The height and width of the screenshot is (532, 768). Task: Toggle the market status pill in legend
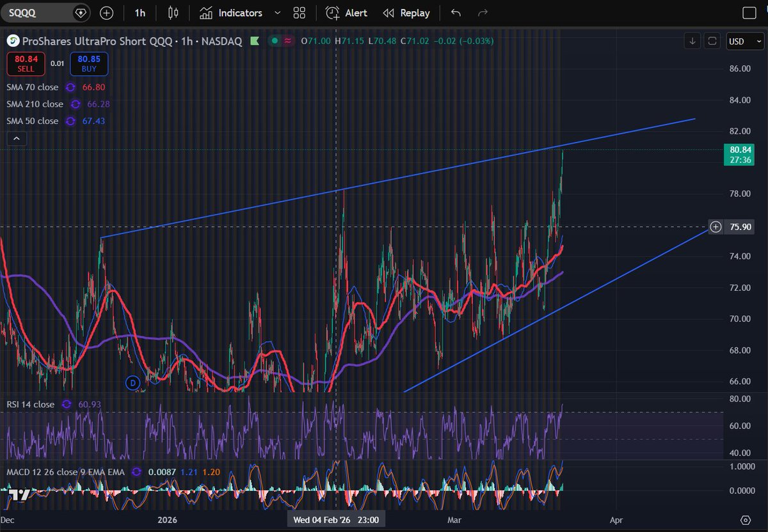(282, 41)
